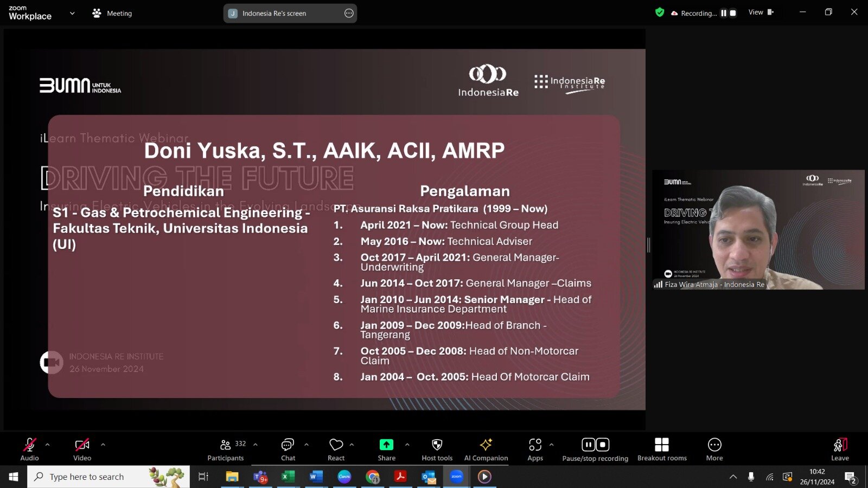This screenshot has width=868, height=488.
Task: Open Canva from taskbar
Action: tap(344, 477)
